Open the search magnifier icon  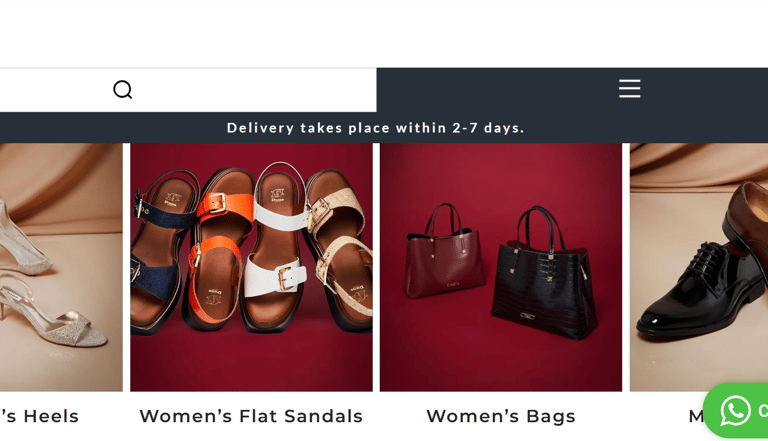(122, 90)
